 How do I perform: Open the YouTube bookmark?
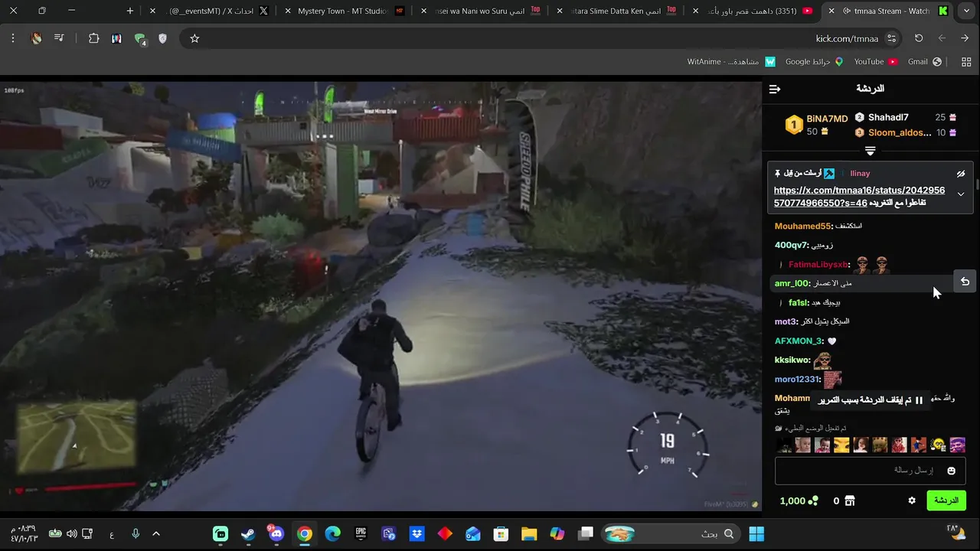876,61
